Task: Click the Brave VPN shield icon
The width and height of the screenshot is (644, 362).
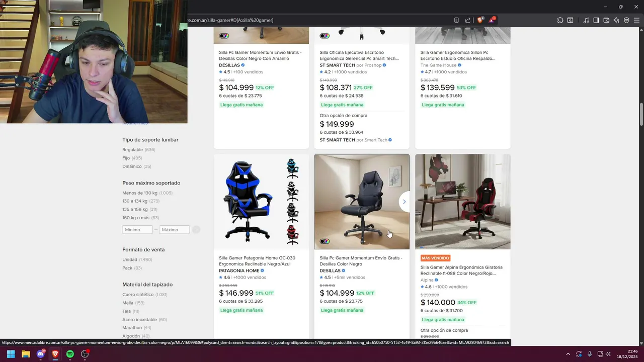Action: tap(626, 20)
